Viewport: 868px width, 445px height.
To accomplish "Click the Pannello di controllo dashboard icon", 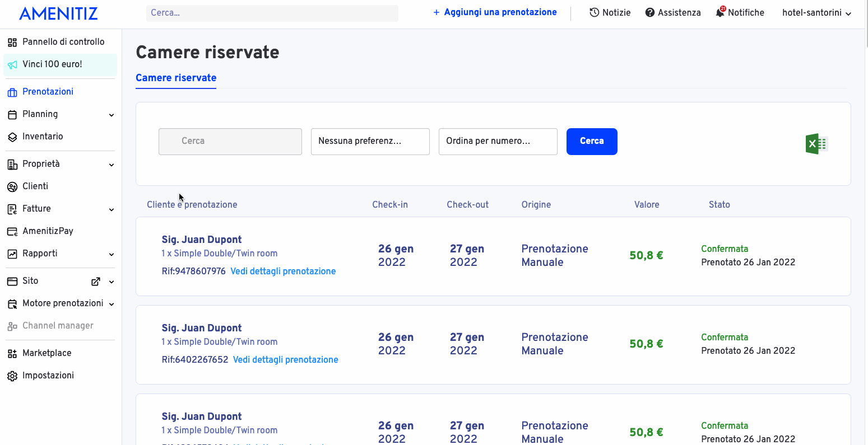I will [x=12, y=42].
